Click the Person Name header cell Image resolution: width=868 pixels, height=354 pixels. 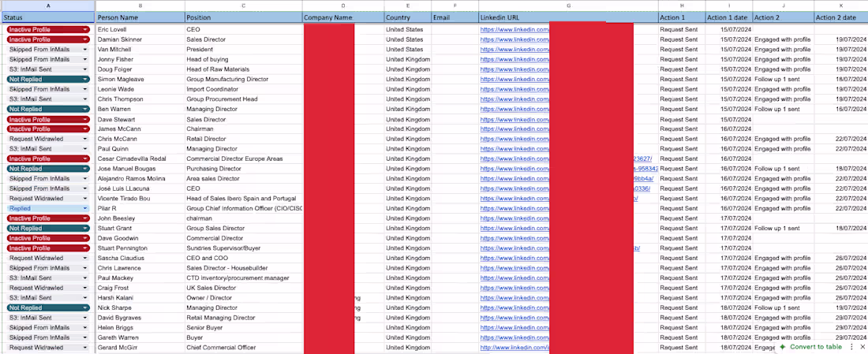click(140, 17)
